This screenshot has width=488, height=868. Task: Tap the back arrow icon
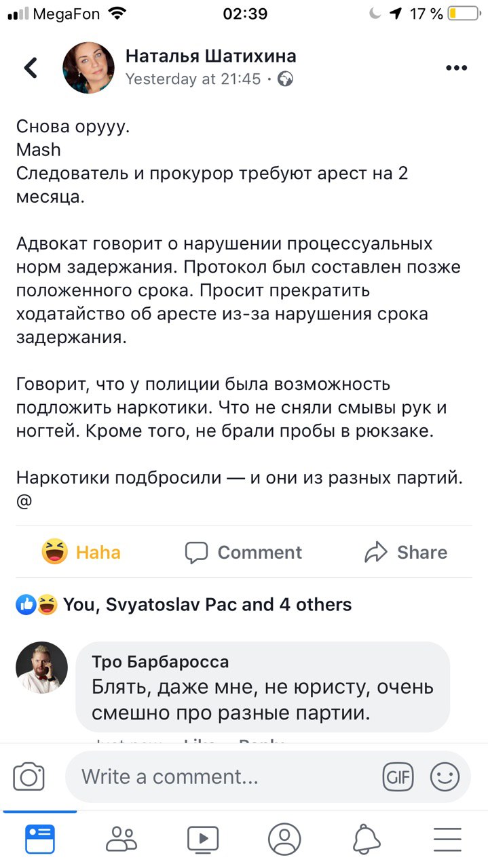(x=31, y=68)
